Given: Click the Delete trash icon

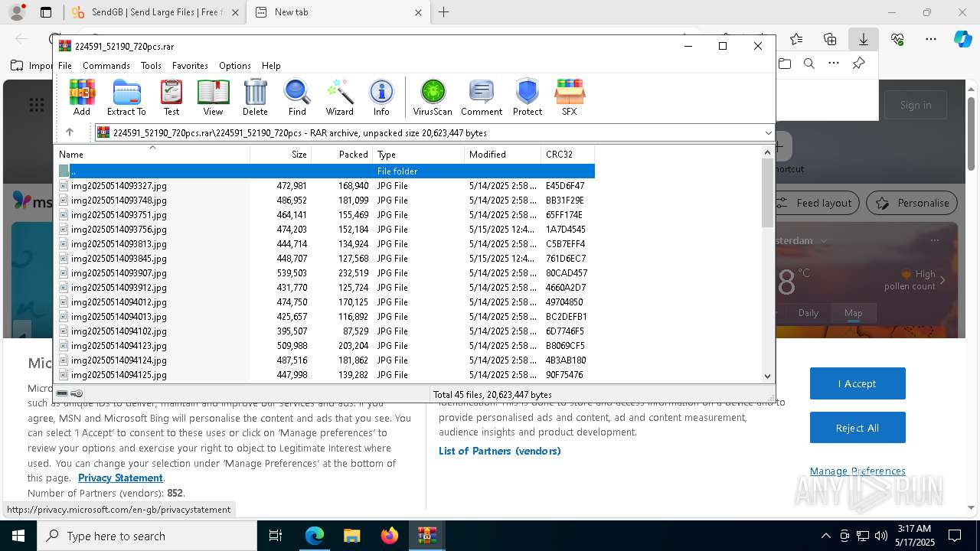Looking at the screenshot, I should [x=255, y=97].
